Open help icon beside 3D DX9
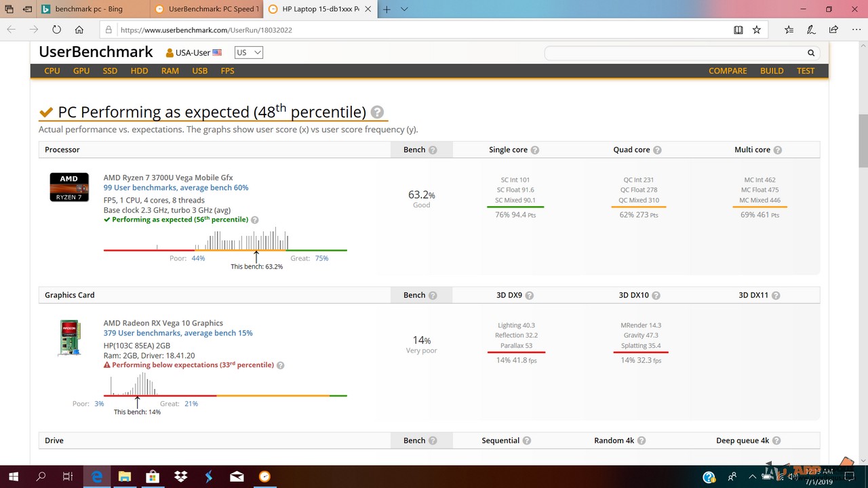The height and width of the screenshot is (488, 868). click(529, 295)
